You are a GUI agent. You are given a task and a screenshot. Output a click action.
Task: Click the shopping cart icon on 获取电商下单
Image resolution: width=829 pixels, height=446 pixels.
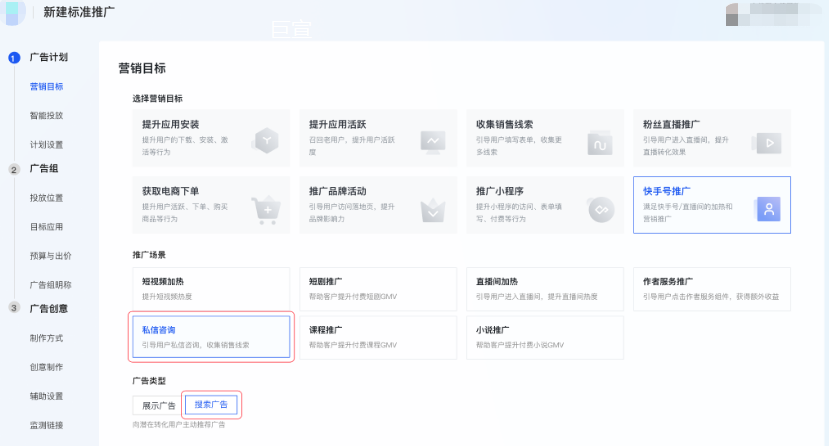pyautogui.click(x=266, y=210)
